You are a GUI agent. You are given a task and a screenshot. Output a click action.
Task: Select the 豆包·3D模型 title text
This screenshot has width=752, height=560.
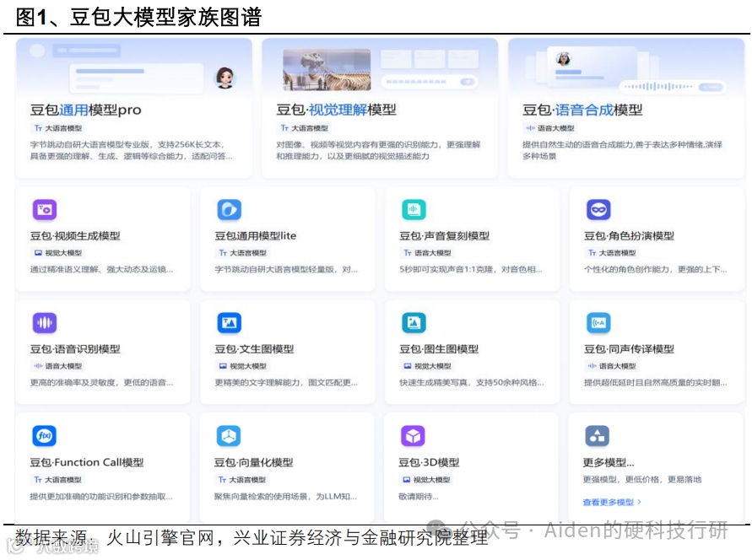(429, 462)
